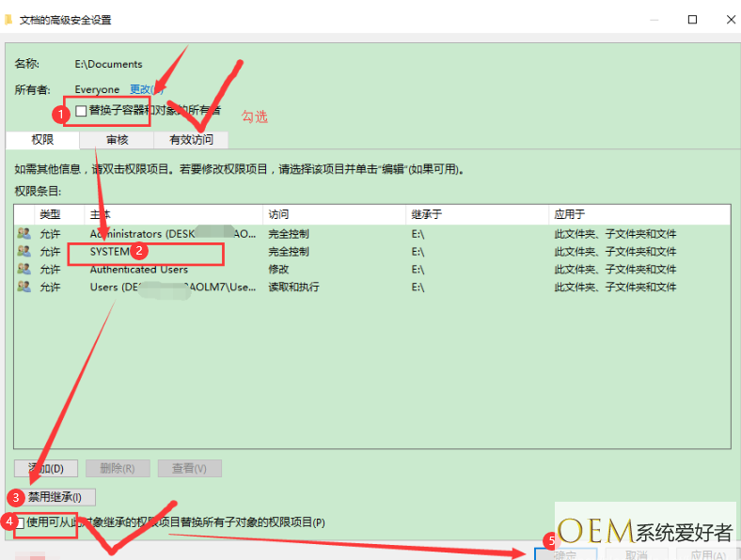The height and width of the screenshot is (560, 741).
Task: Click the 添加(D) button
Action: point(46,468)
